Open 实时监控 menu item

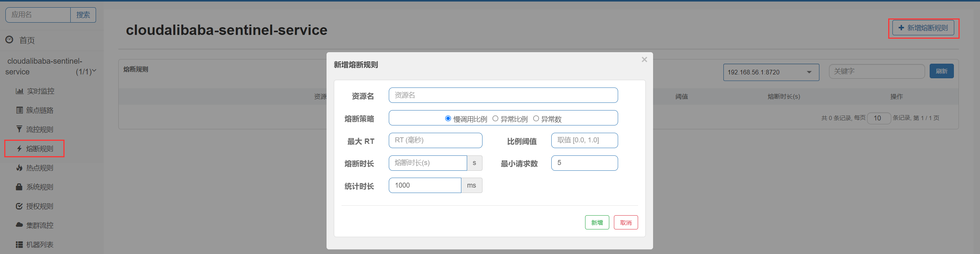(40, 91)
